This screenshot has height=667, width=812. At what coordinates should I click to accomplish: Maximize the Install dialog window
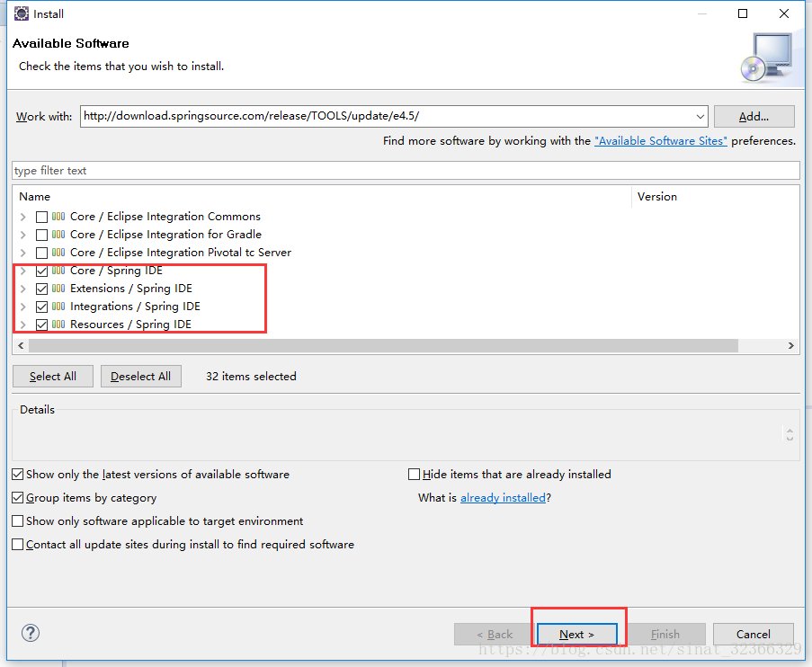click(743, 13)
